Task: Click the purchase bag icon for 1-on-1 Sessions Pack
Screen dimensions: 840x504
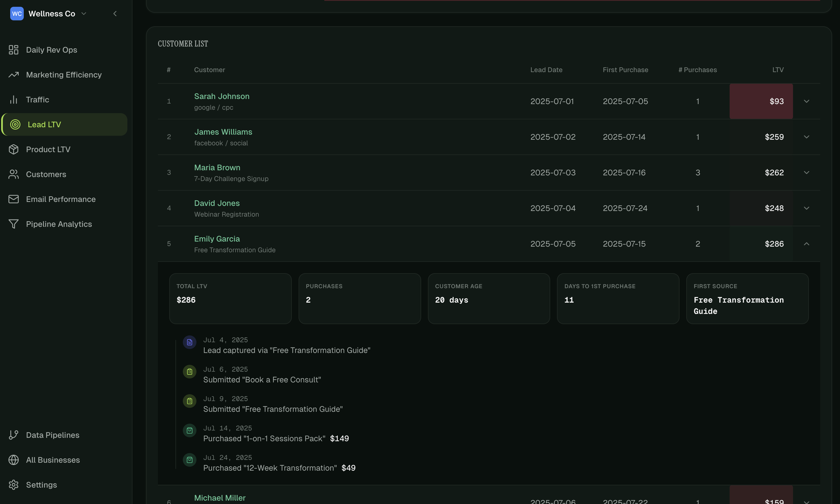Action: [190, 431]
